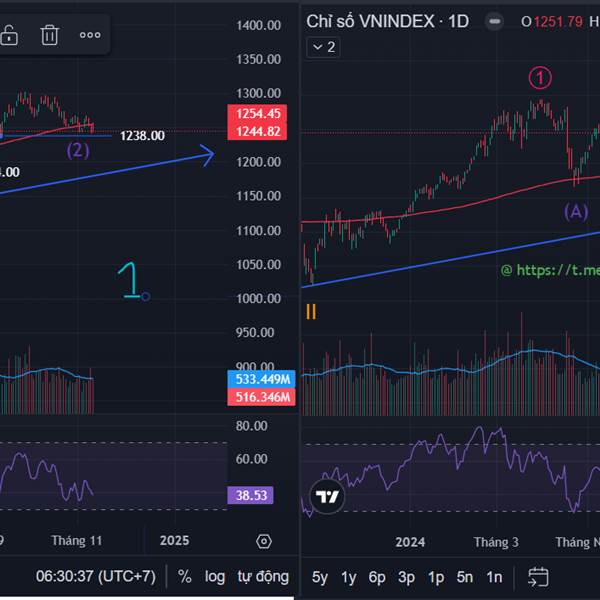
Task: Select the (A) wave label
Action: click(x=576, y=212)
